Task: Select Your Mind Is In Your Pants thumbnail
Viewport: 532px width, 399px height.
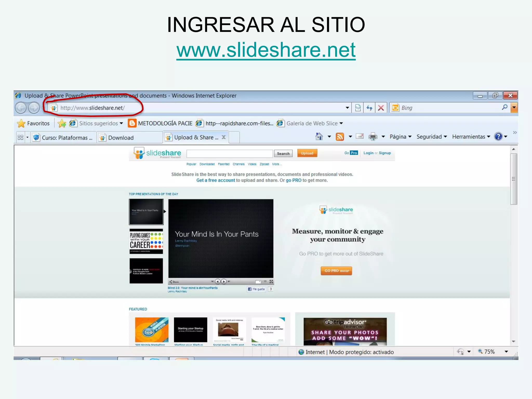Action: [146, 212]
